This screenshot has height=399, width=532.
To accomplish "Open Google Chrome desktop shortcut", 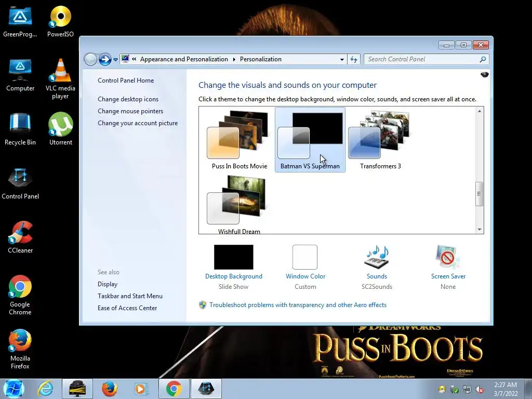I will pos(20,295).
